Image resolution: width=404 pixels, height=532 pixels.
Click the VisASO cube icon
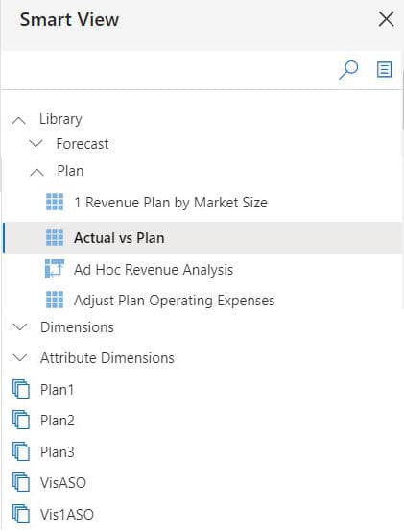pos(21,482)
